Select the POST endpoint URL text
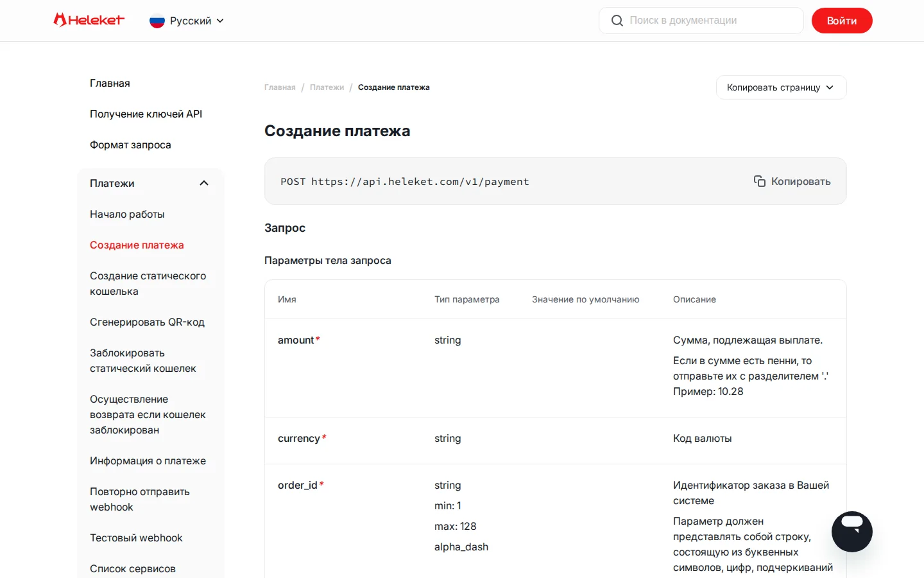 click(420, 182)
